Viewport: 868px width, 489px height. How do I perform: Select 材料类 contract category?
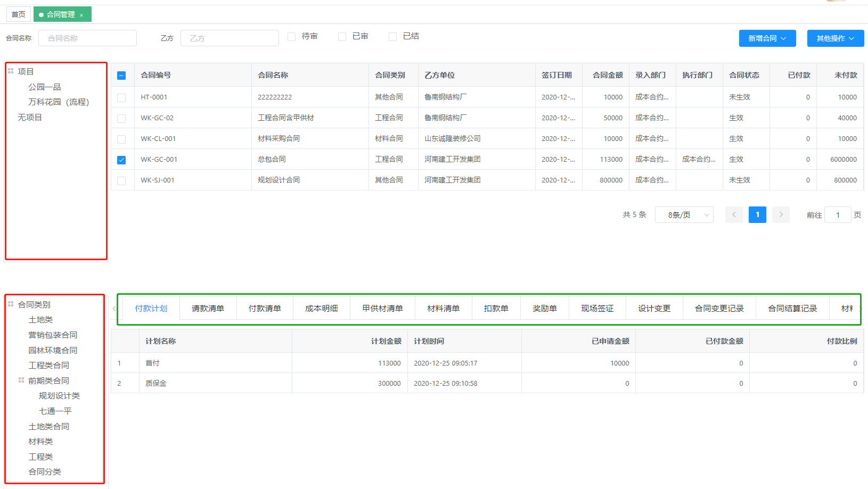pos(40,442)
